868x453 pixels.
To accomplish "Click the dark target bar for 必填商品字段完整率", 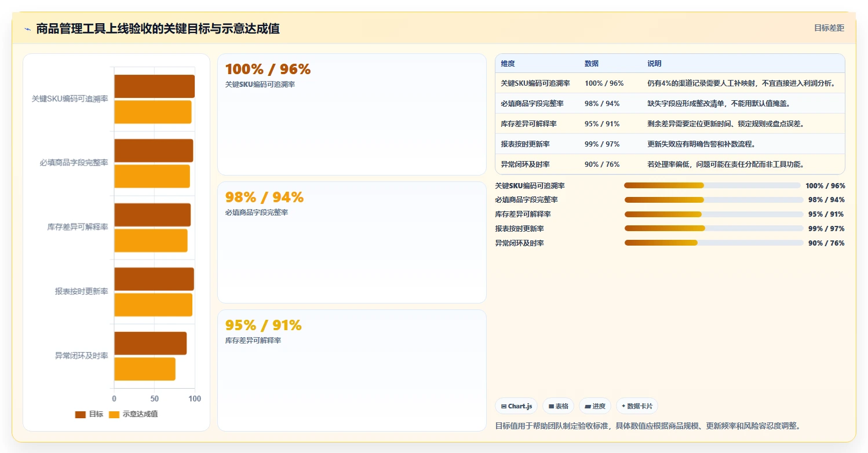I will pyautogui.click(x=154, y=151).
